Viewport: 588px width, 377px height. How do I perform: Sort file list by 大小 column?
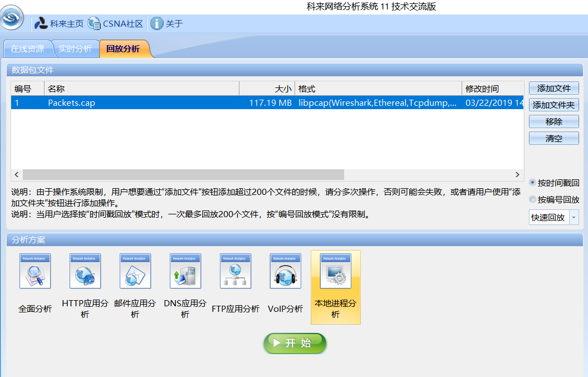coord(267,89)
